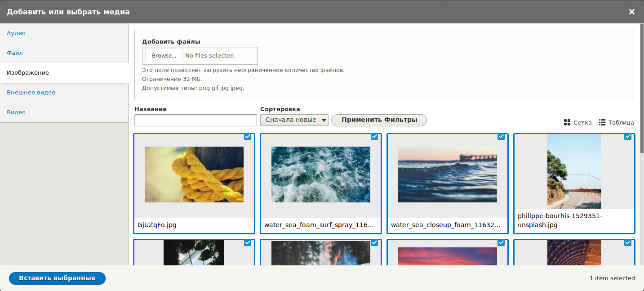Click Browse... to add files
This screenshot has width=644, height=291.
[x=164, y=56]
